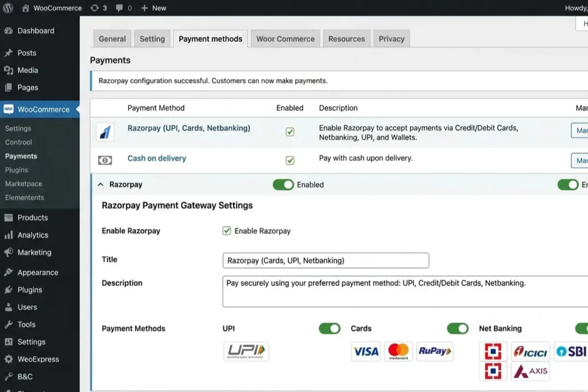Screen dimensions: 588x392
Task: Switch to the General tab
Action: click(112, 39)
